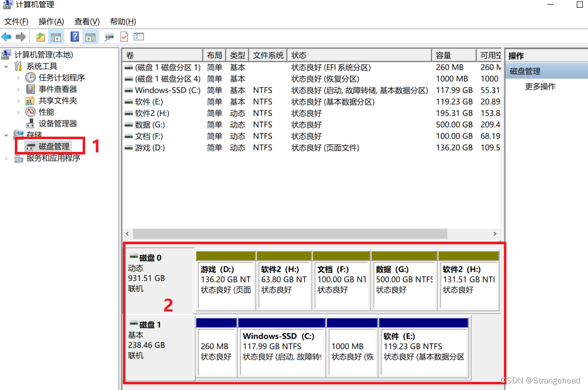This screenshot has width=588, height=390.
Task: Click the 磁盘管理 header in Actions pane
Action: click(x=547, y=71)
